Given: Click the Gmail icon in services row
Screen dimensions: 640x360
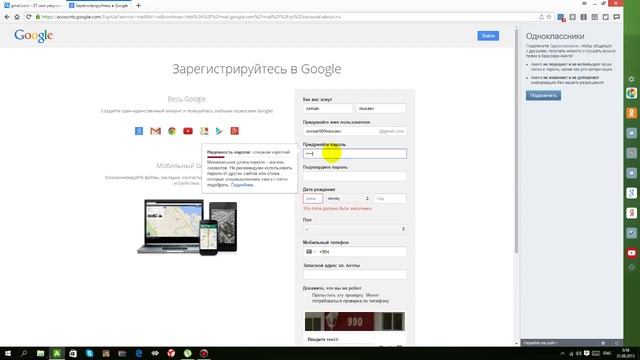Looking at the screenshot, I should [x=155, y=131].
